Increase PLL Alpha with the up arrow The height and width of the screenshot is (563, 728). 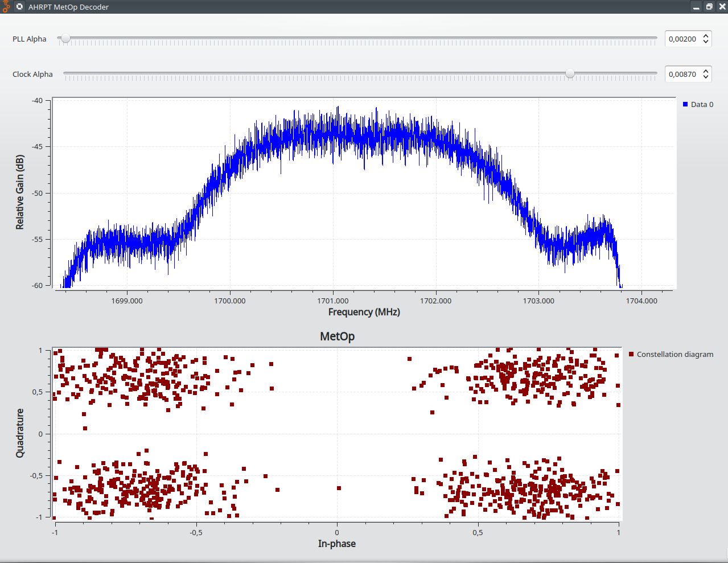[x=706, y=35]
